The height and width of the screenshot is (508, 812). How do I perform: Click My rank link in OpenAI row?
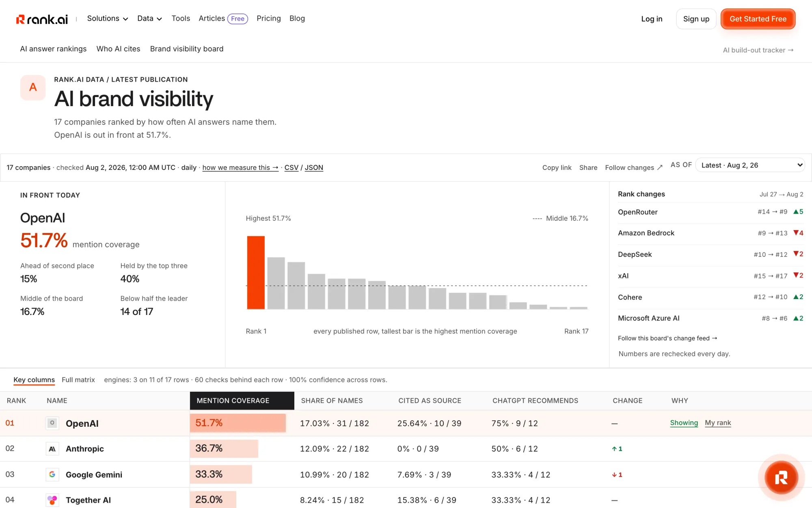[x=718, y=423]
